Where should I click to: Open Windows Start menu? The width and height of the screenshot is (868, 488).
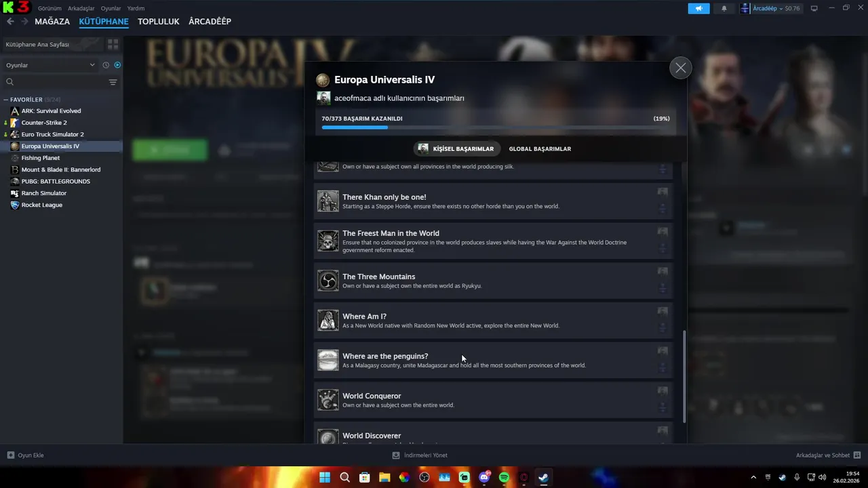[x=325, y=477]
